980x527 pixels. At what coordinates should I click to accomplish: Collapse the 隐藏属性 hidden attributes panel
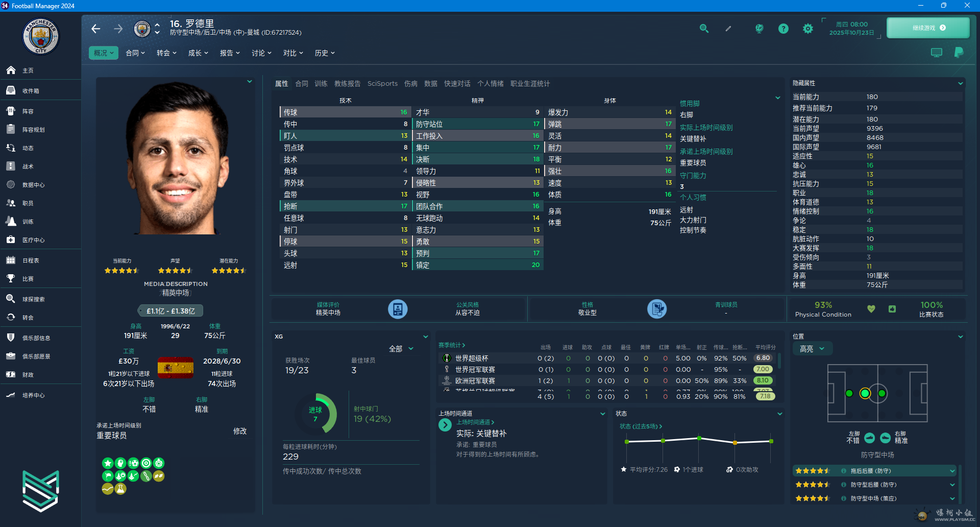[961, 83]
